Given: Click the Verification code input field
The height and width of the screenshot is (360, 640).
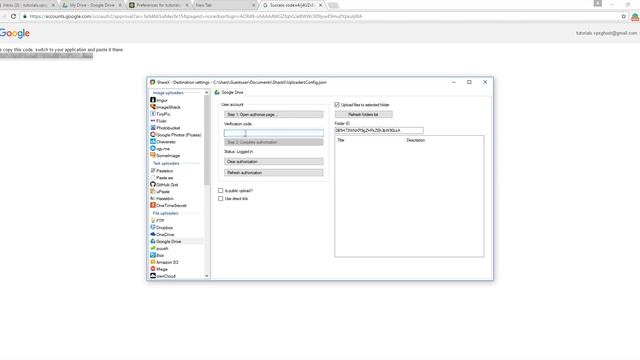Looking at the screenshot, I should pyautogui.click(x=273, y=133).
